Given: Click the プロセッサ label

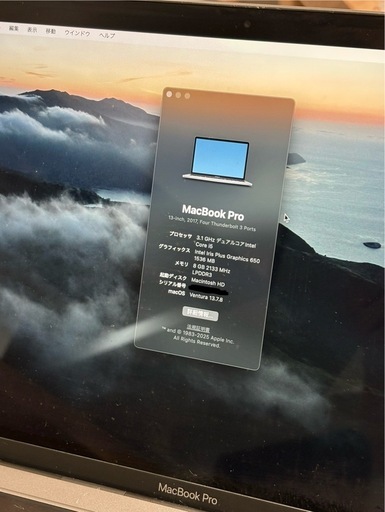Looking at the screenshot, I should (x=180, y=235).
